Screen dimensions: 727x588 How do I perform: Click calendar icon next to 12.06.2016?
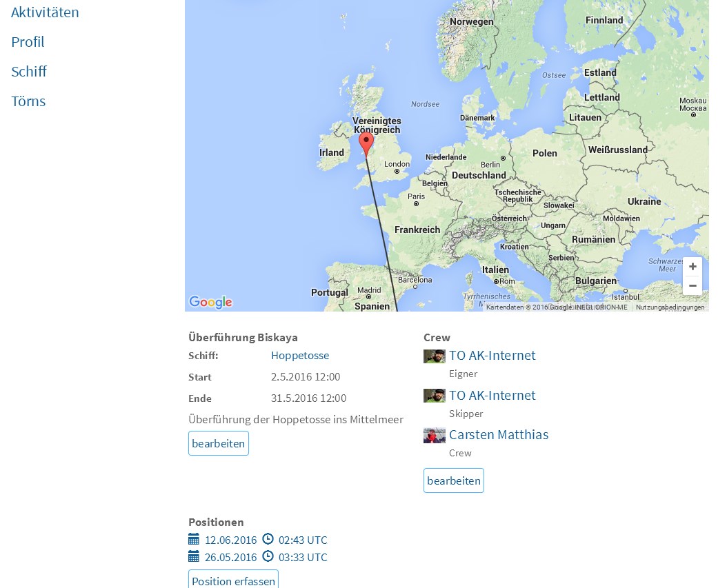tap(194, 540)
